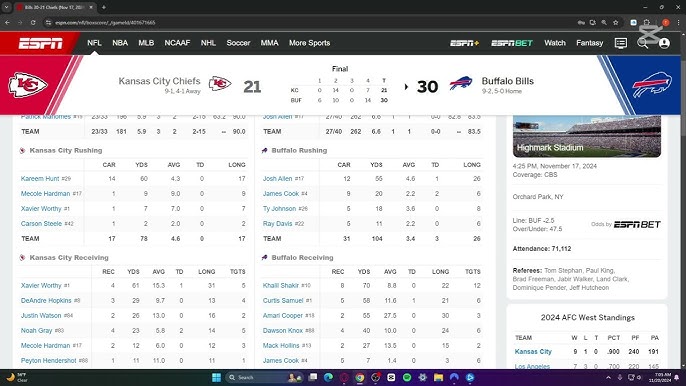Open Ty Johnson player link

click(279, 209)
